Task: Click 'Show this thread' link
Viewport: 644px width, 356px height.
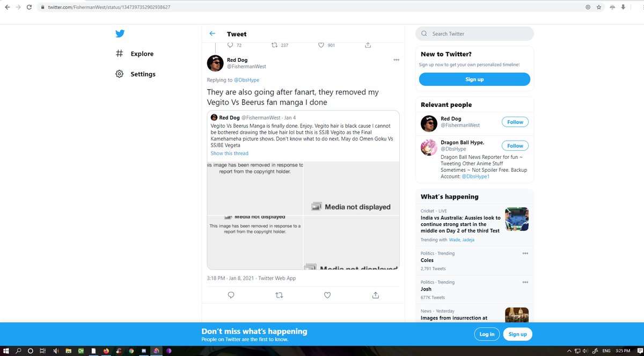Action: coord(229,154)
